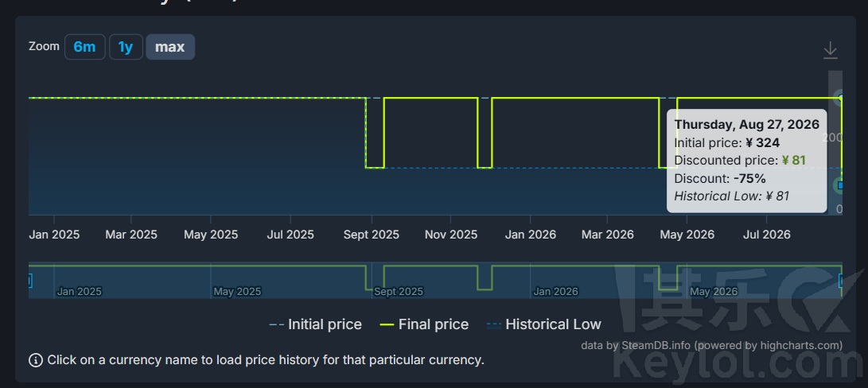This screenshot has width=868, height=388.
Task: Set zoom range to 1y
Action: click(x=126, y=47)
